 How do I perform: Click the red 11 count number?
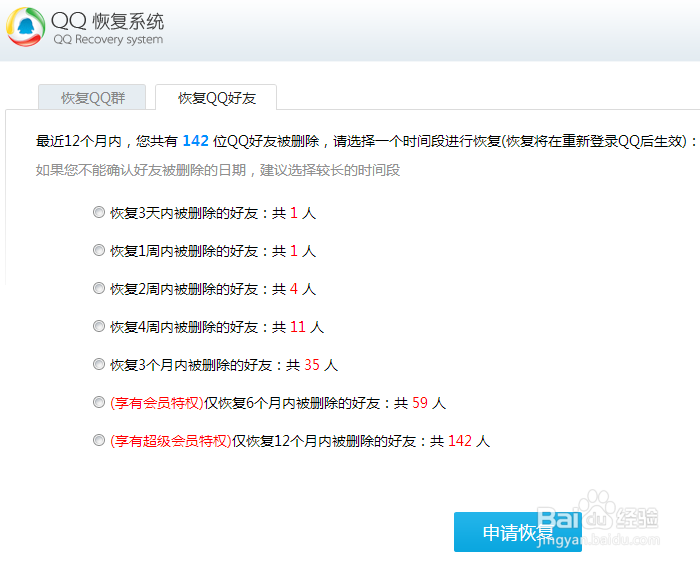point(298,327)
